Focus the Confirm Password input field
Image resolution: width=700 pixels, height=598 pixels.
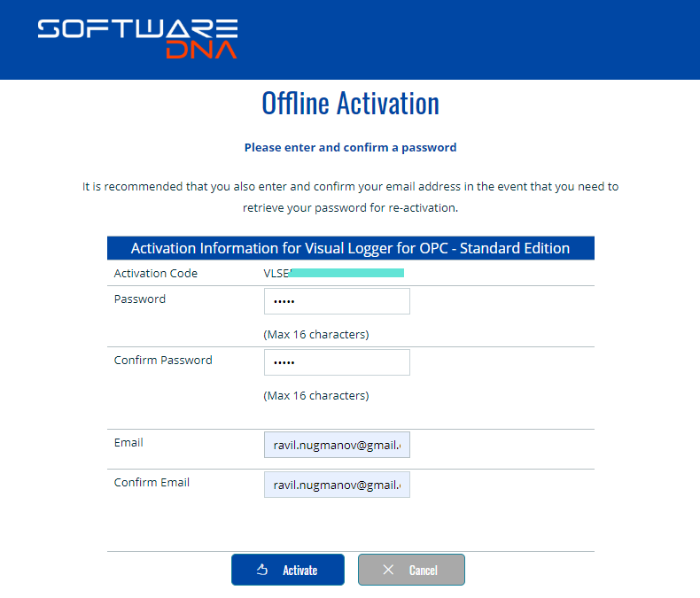[x=337, y=362]
